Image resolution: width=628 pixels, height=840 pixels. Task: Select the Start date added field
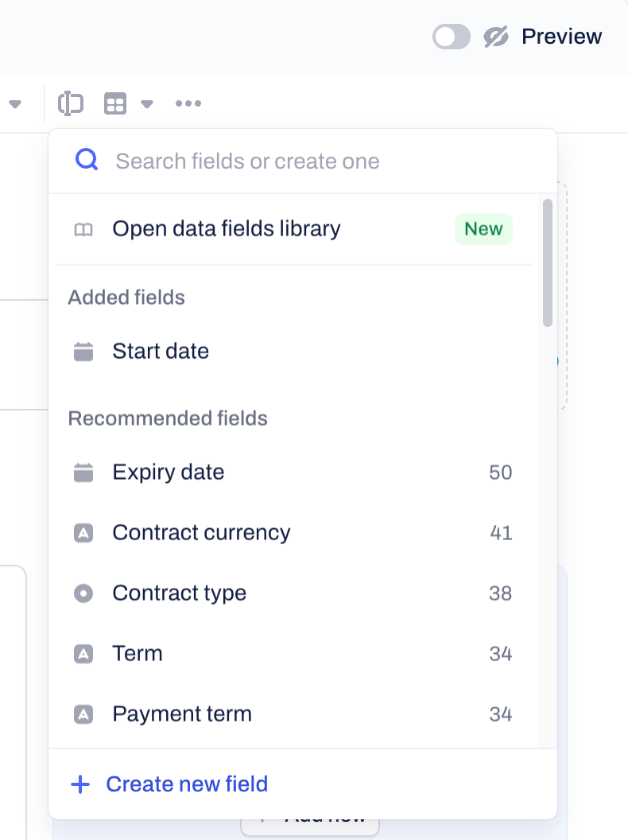pos(293,351)
